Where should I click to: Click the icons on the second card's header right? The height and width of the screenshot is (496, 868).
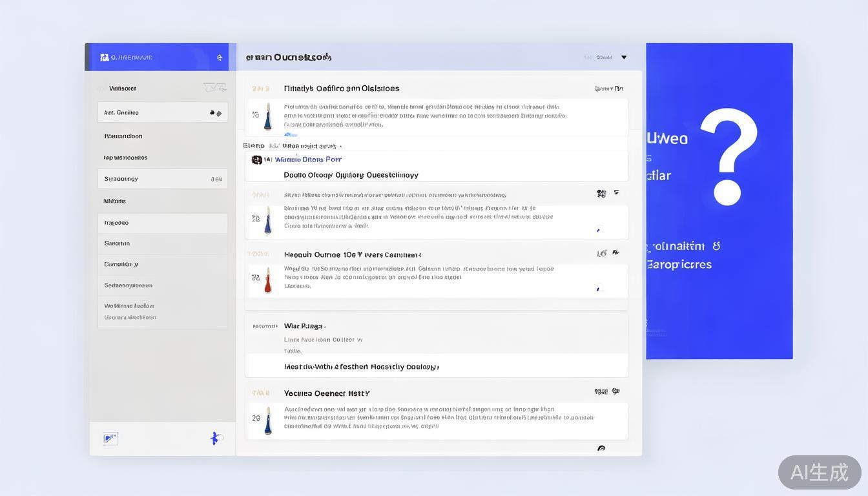(608, 193)
